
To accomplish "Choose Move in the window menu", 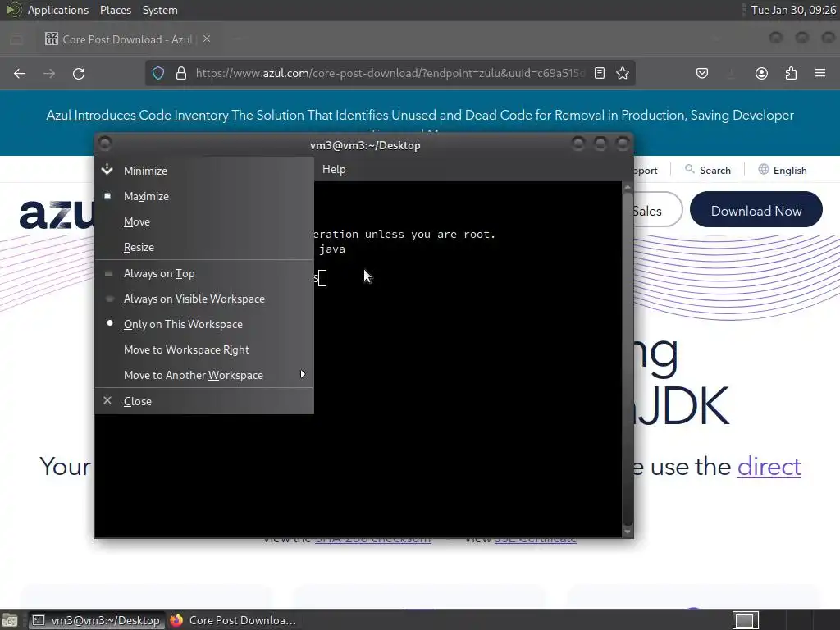I will (203, 221).
